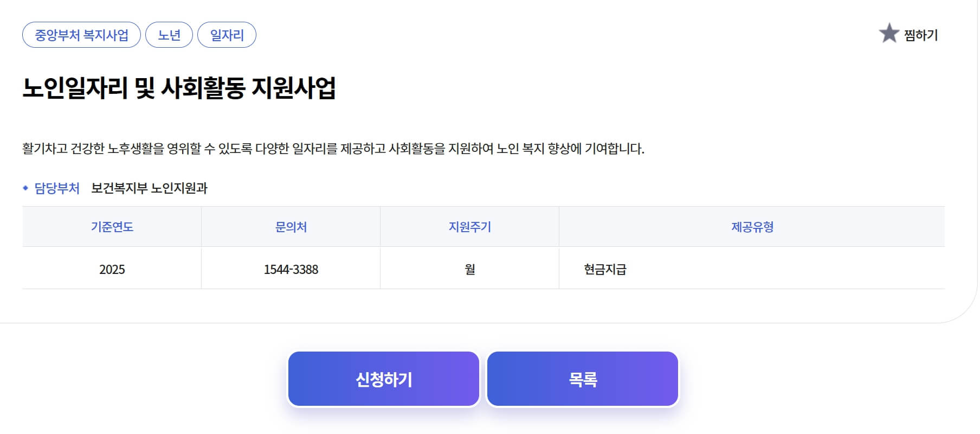Go back via the 목록 button
The image size is (980, 434).
(x=583, y=379)
